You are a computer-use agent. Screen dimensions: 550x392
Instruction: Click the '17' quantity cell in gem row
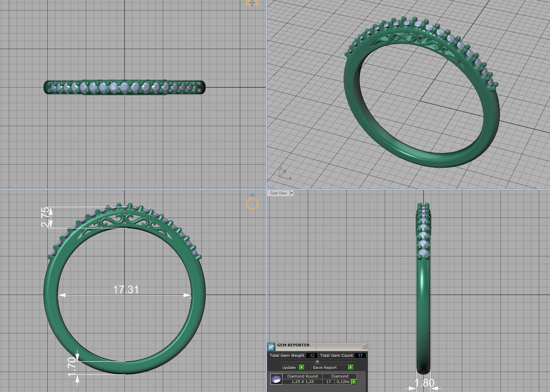[329, 382]
